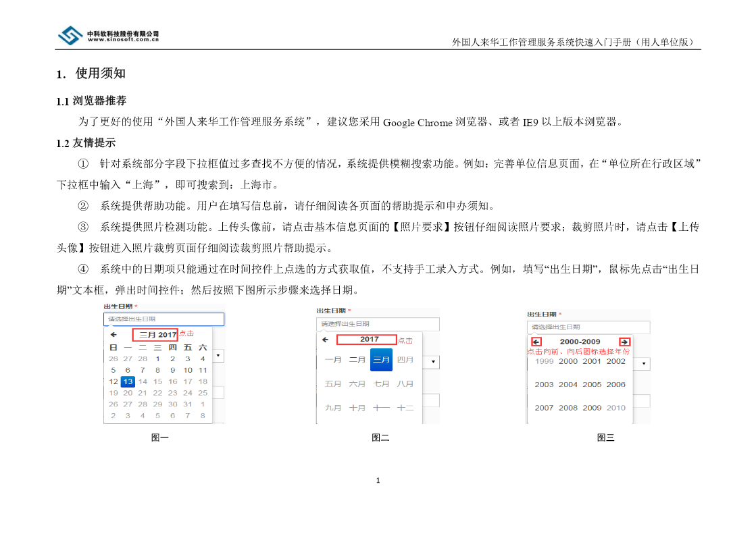
Task: Select day 10 in the March calendar
Action: click(188, 370)
